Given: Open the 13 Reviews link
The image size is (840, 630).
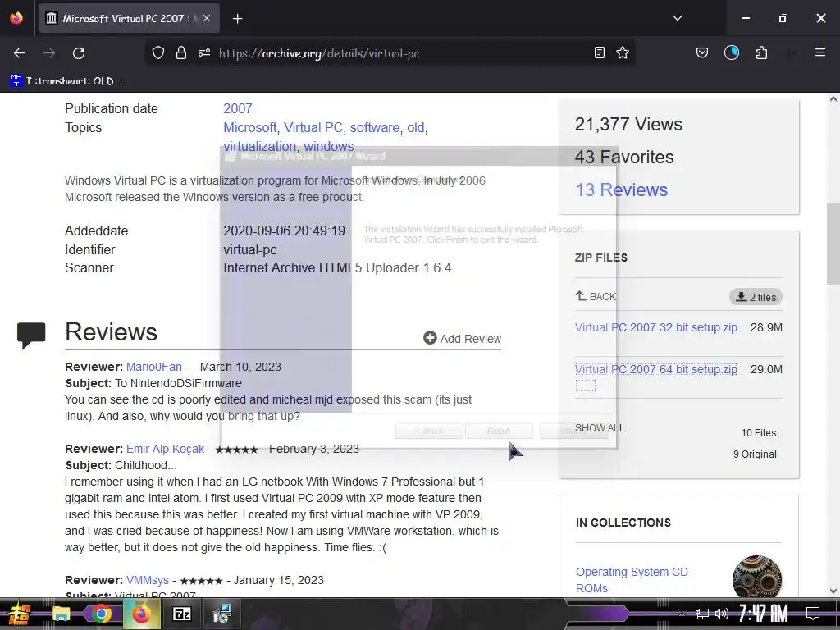Looking at the screenshot, I should (622, 189).
